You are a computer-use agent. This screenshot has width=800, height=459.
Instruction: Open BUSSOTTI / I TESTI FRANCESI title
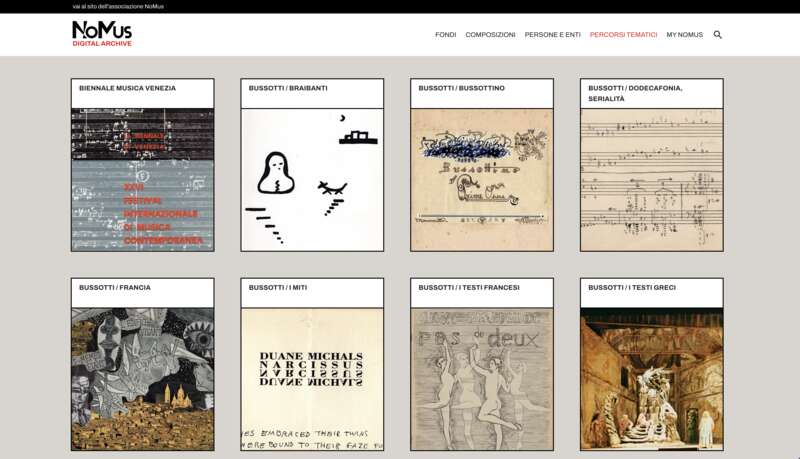469,288
